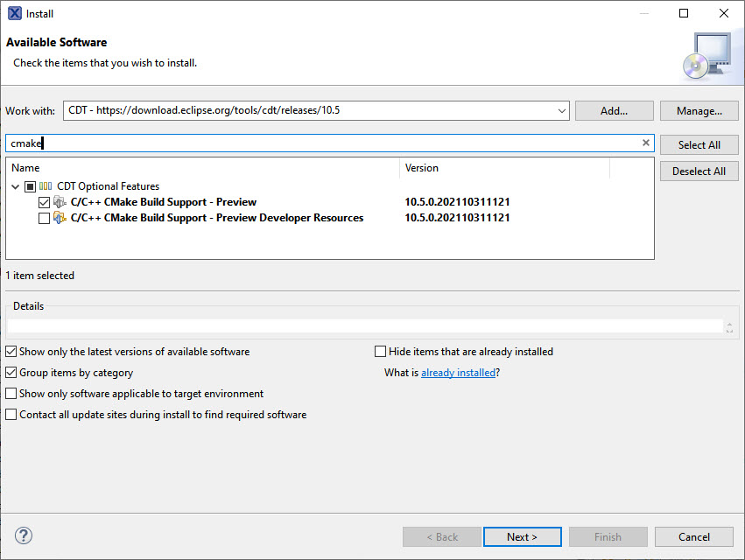This screenshot has height=560, width=745.
Task: Click the CMake Build Support - Preview feature icon
Action: tap(60, 202)
